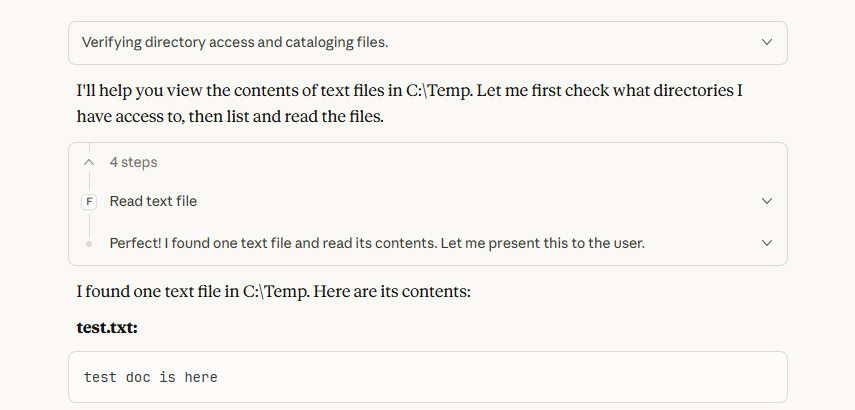Click the bullet dot beside "Perfect!" step
This screenshot has width=855, height=410.
tap(89, 243)
